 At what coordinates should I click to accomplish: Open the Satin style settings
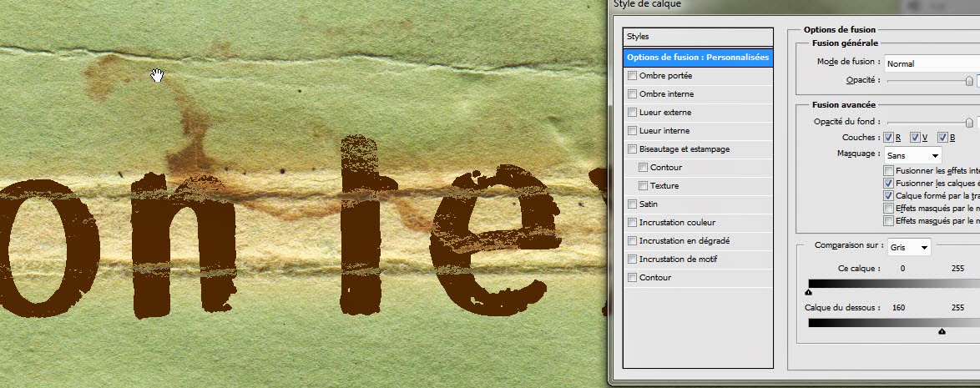point(648,204)
